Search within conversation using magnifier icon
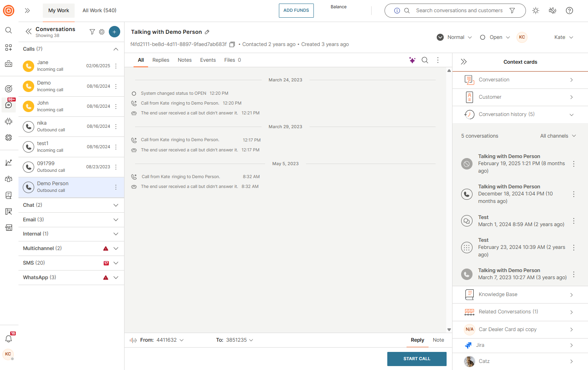Screen dimensions: 588x370 pyautogui.click(x=425, y=60)
